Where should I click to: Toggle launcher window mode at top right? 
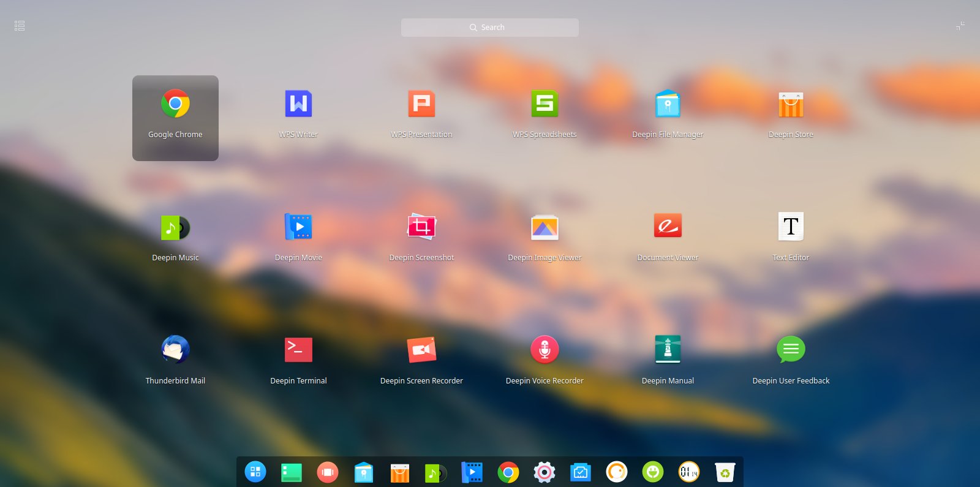click(x=960, y=26)
